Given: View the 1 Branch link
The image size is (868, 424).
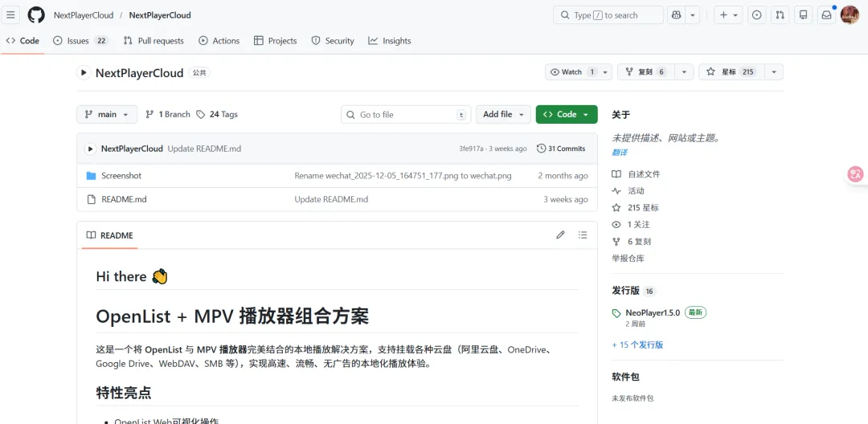Looking at the screenshot, I should click(x=168, y=114).
